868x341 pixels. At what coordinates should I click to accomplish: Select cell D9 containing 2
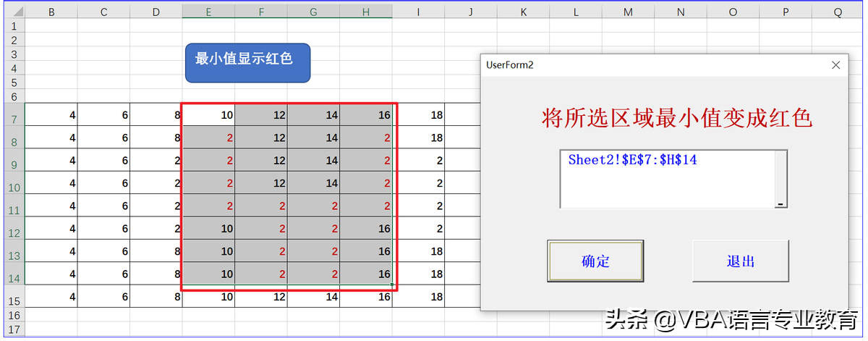(x=156, y=160)
